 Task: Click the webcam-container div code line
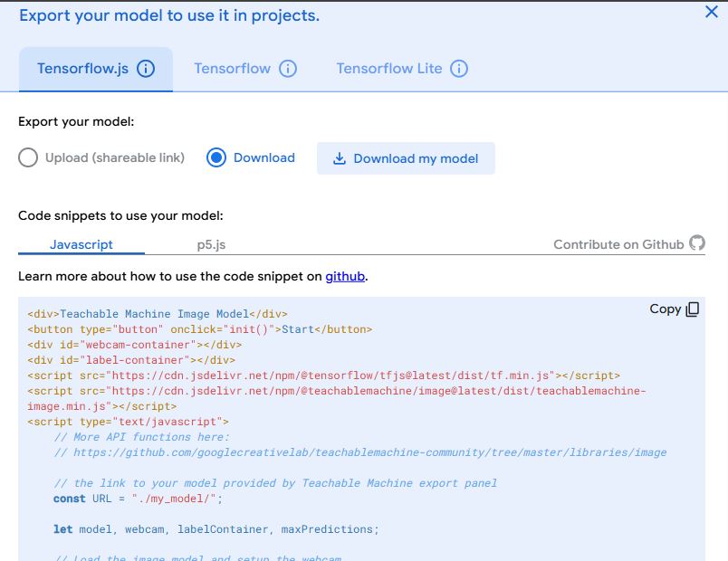[x=135, y=345]
